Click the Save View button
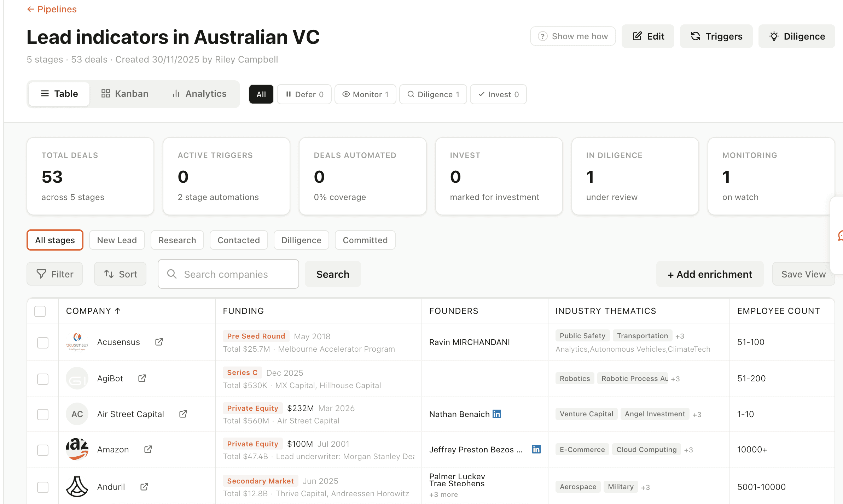Image resolution: width=843 pixels, height=504 pixels. coord(803,274)
